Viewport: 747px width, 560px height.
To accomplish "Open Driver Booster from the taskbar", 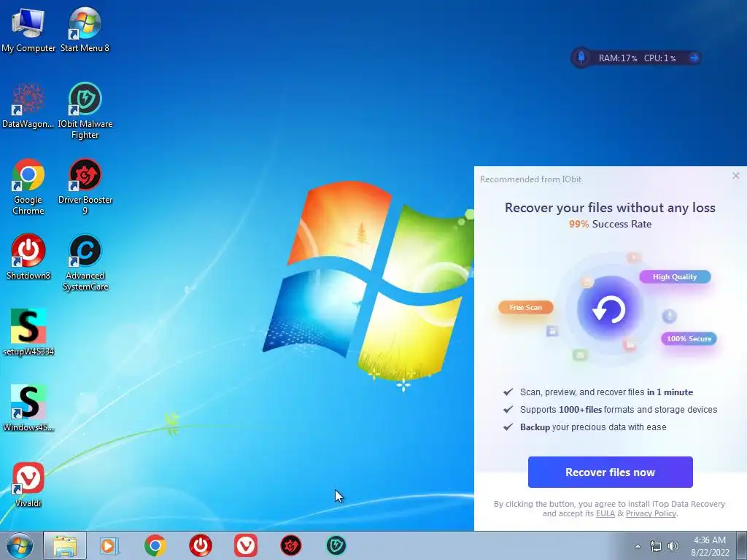I will (x=290, y=545).
